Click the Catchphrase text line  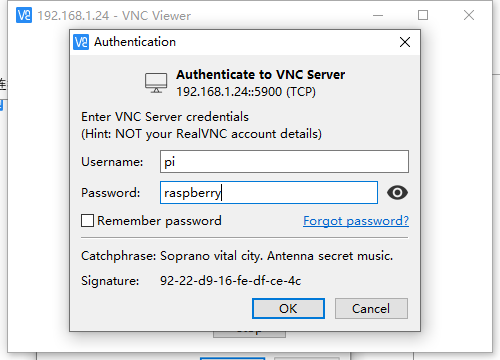point(237,256)
